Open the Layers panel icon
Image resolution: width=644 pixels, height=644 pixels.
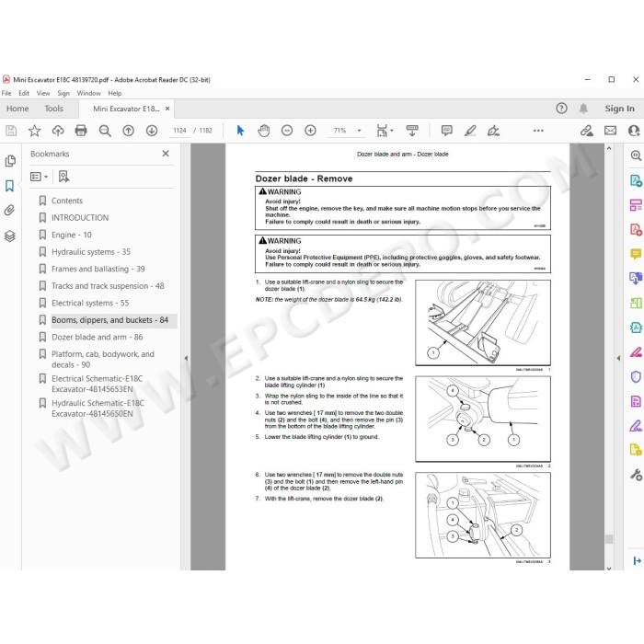pyautogui.click(x=10, y=236)
